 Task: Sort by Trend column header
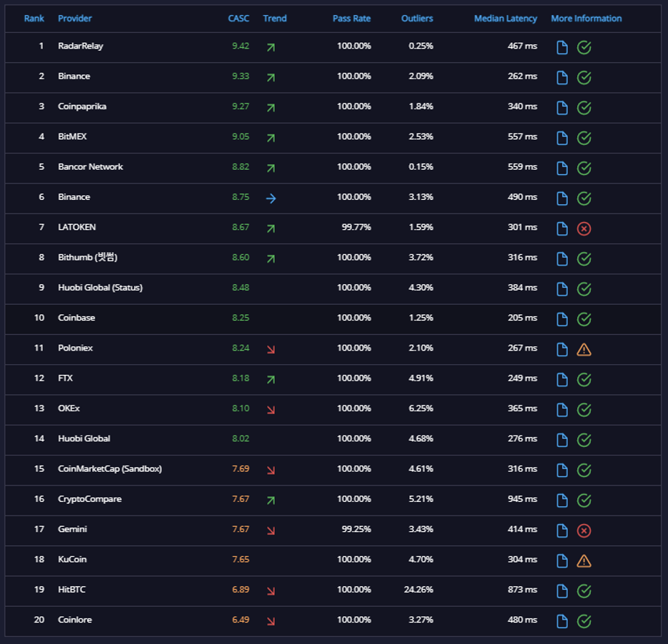(275, 19)
